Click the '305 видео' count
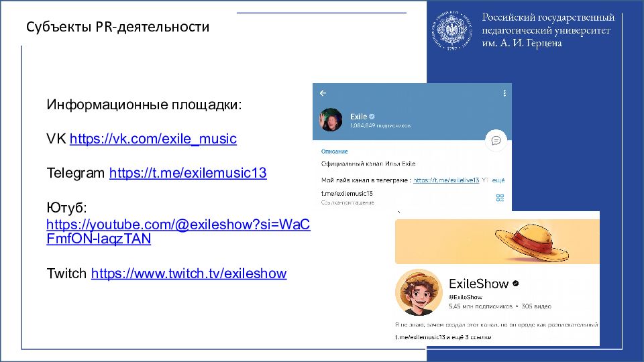Screen dimensions: 644x362 coord(537,306)
